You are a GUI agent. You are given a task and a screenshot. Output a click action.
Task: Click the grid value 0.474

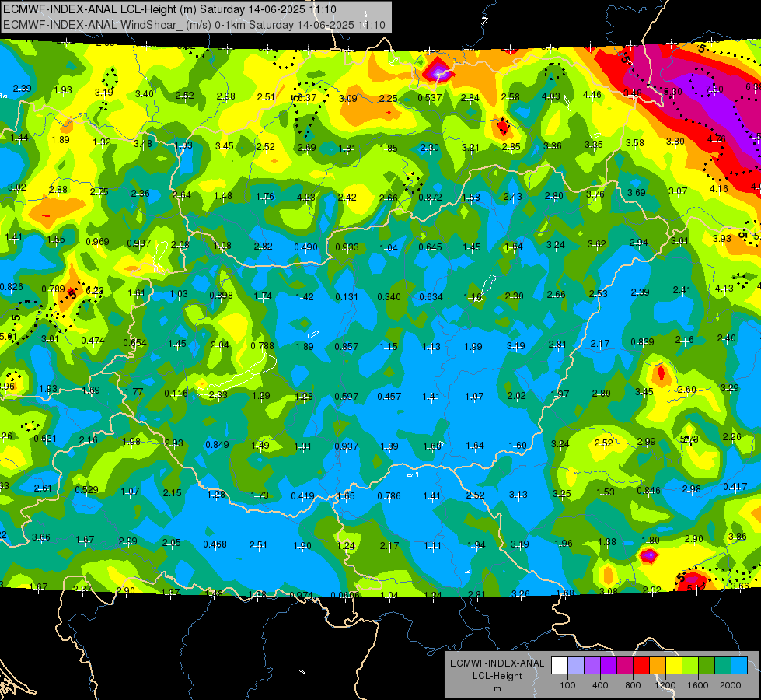(x=93, y=341)
